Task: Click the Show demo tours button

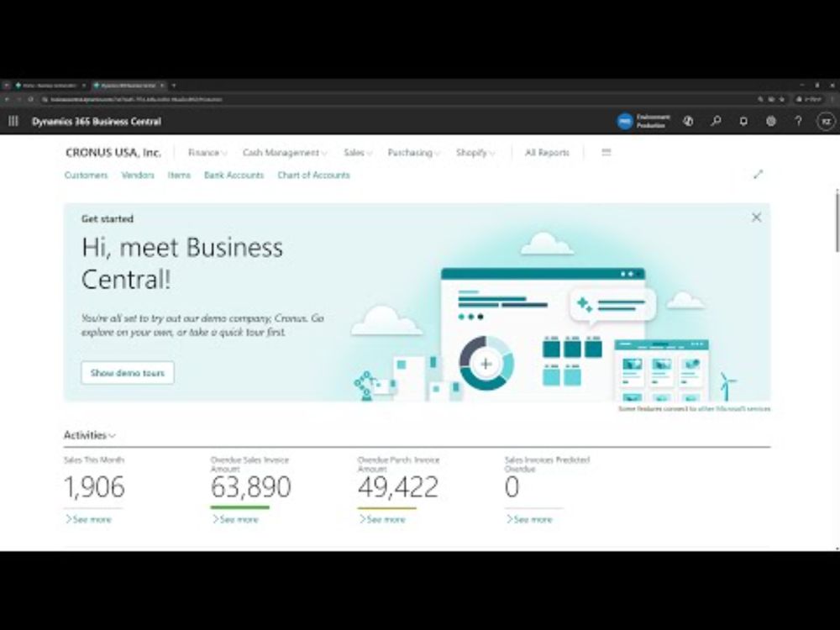Action: tap(128, 373)
